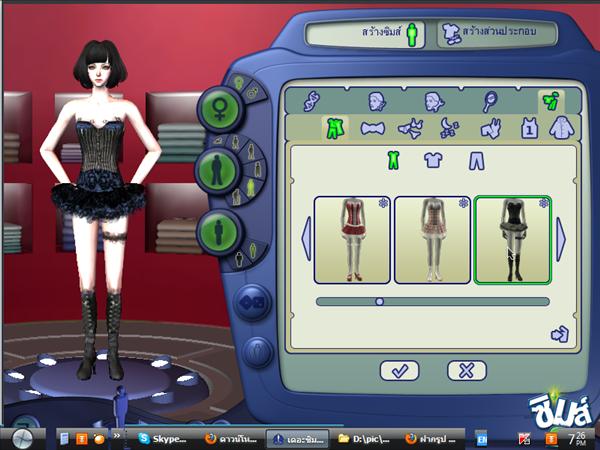The image size is (600, 450).
Task: Select the Formal bow tie category
Action: 372,129
